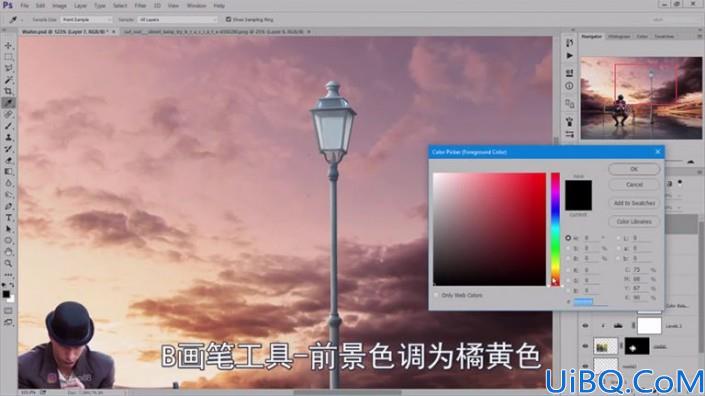Screen dimensions: 705x396
Task: Click Cancel in Color Picker
Action: coord(634,185)
